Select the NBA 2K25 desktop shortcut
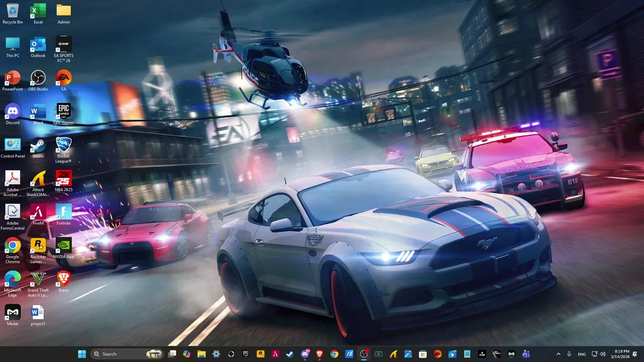 [x=63, y=181]
